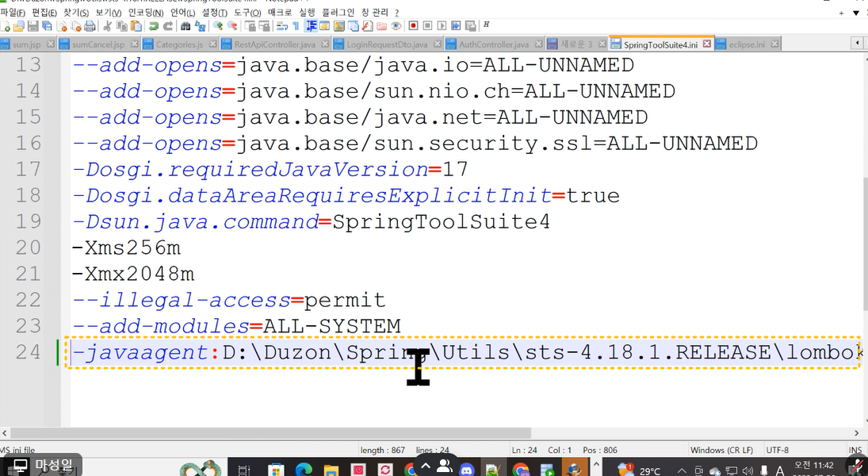
Task: Toggle the Monitoring eye icon
Action: [x=396, y=26]
